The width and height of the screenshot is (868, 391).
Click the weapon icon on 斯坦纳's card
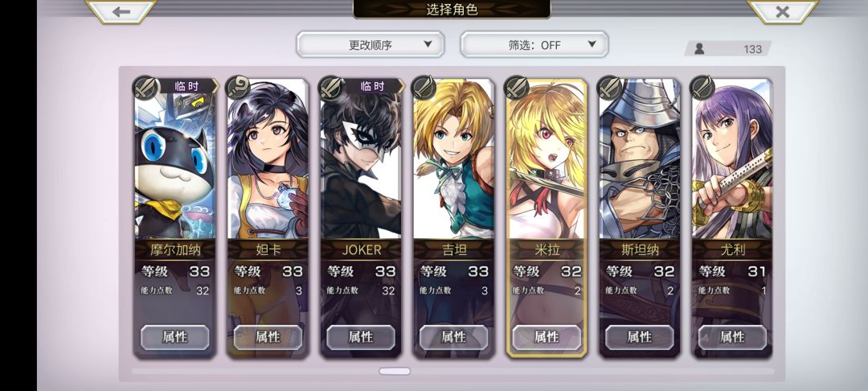point(610,88)
